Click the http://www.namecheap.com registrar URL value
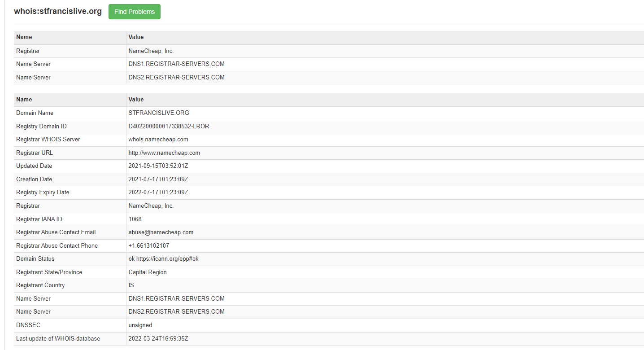This screenshot has width=644, height=350. point(164,153)
